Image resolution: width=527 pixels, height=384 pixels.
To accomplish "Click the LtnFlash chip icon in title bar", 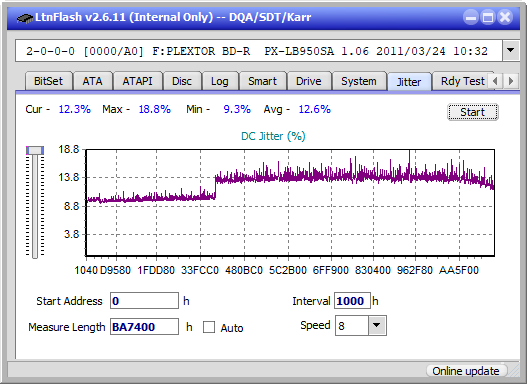I will coord(24,17).
